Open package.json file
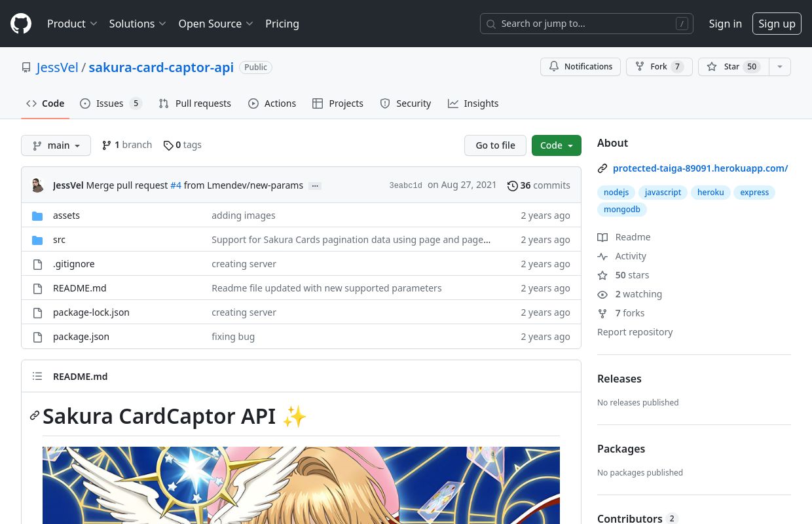This screenshot has height=524, width=812. [x=81, y=337]
